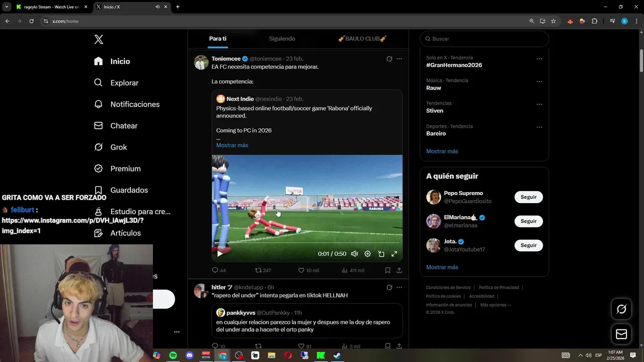Toggle video picture-in-picture mode
Image resolution: width=644 pixels, height=362 pixels.
(381, 254)
